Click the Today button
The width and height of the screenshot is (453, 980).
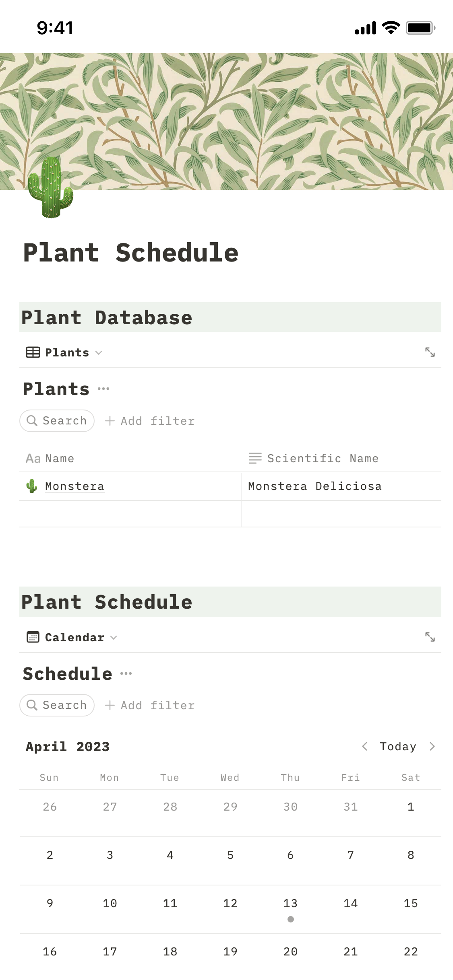click(x=398, y=746)
